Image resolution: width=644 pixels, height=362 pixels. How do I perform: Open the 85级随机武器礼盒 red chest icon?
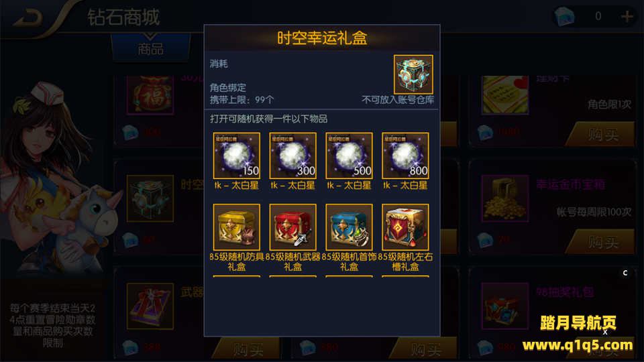coord(293,227)
